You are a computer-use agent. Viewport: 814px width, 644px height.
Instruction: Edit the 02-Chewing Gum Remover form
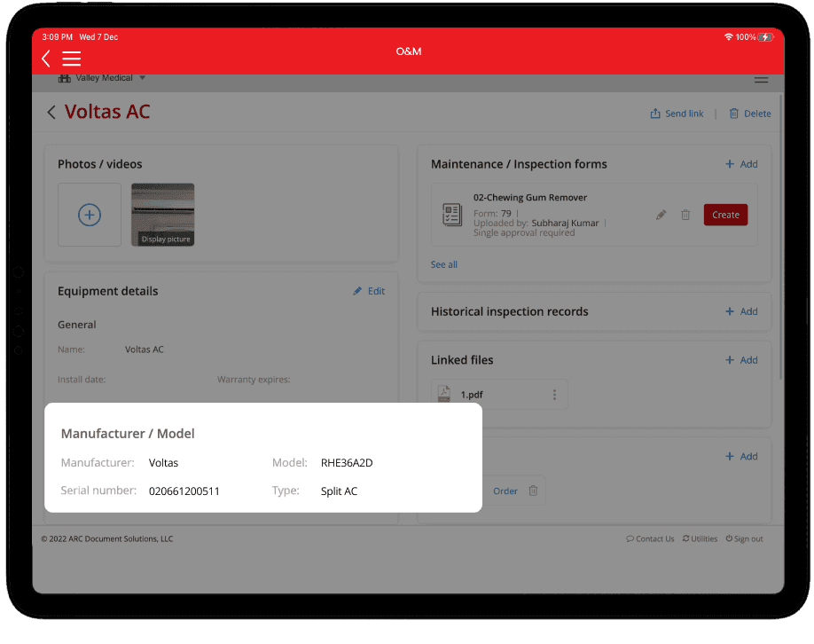click(x=661, y=215)
